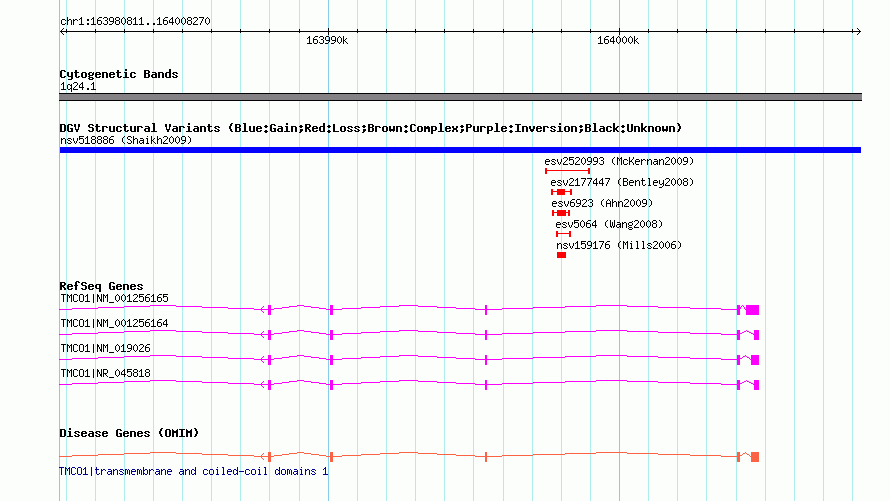
Task: Click the ruler's left scroll arrow
Action: tap(63, 32)
